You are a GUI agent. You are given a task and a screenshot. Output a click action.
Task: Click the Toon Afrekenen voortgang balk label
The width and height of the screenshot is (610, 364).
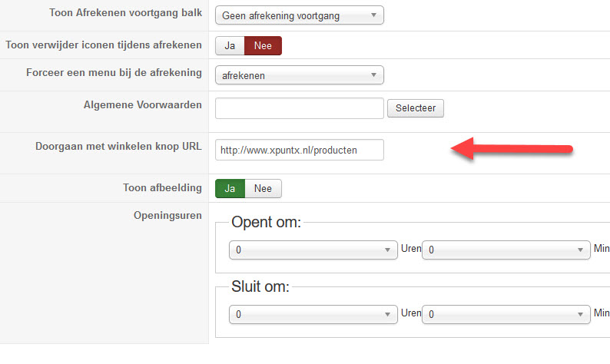coord(125,13)
